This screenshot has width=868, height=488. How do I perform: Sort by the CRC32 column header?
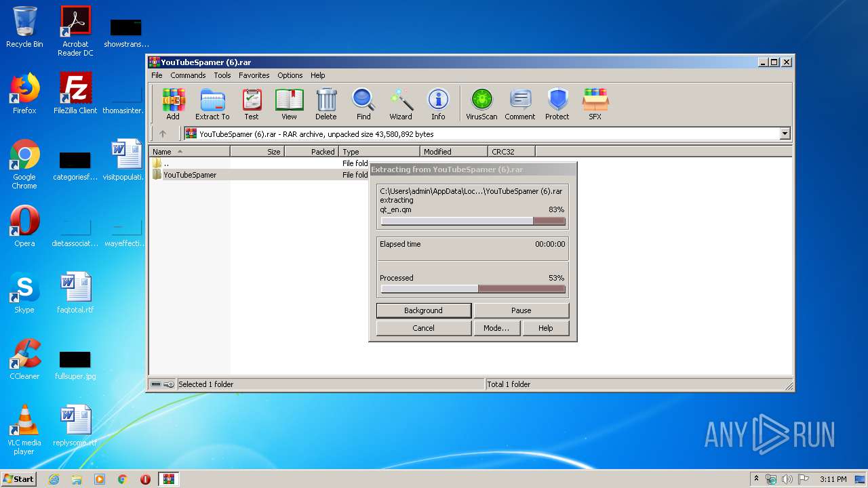(512, 152)
